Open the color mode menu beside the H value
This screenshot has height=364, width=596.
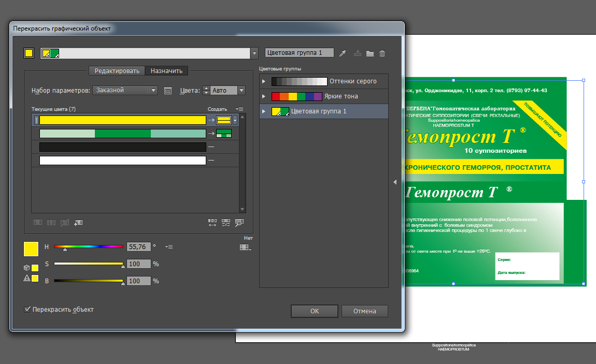[x=169, y=246]
